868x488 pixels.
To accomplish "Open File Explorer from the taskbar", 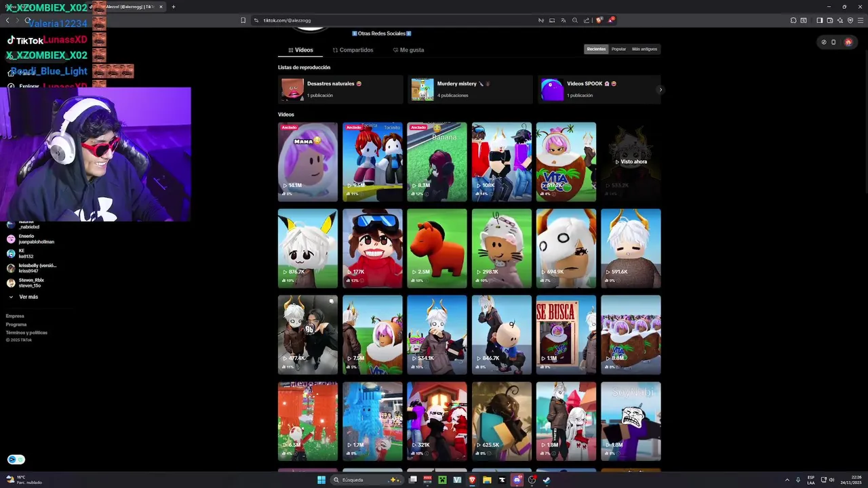I will click(x=487, y=480).
